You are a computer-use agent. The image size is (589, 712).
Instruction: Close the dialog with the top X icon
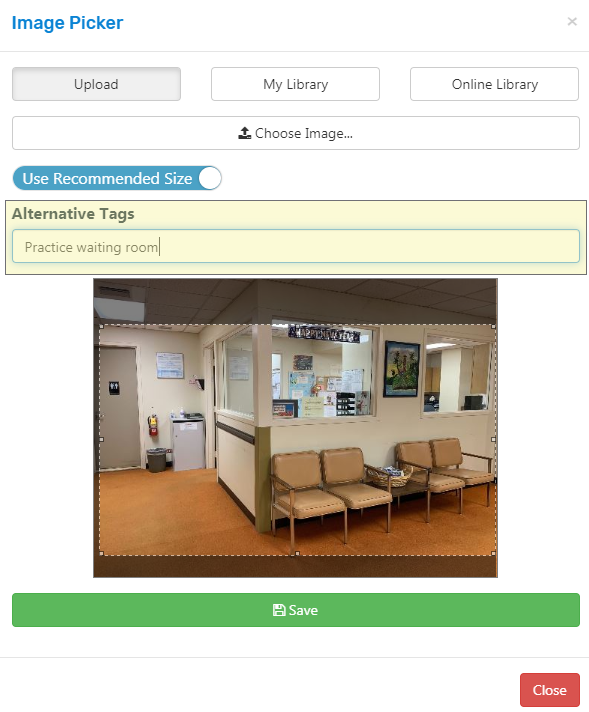coord(572,21)
